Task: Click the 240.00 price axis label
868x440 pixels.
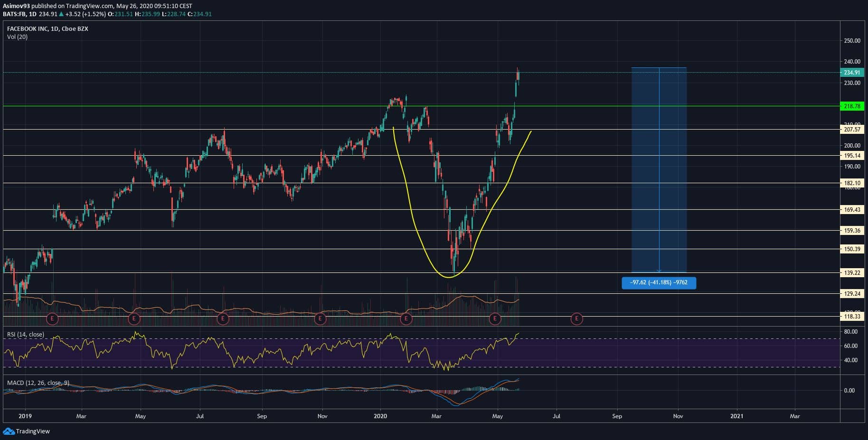Action: coord(852,62)
